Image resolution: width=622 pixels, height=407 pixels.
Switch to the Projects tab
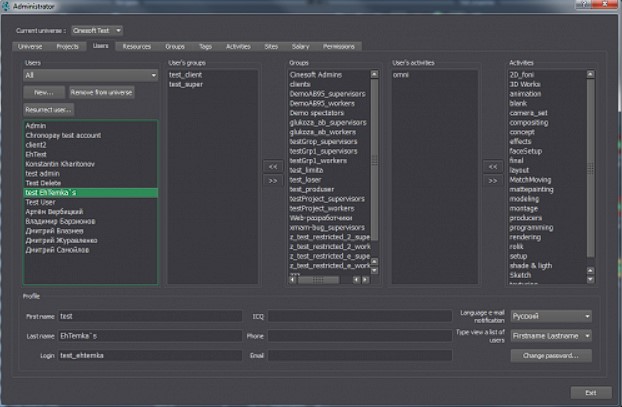pyautogui.click(x=67, y=46)
